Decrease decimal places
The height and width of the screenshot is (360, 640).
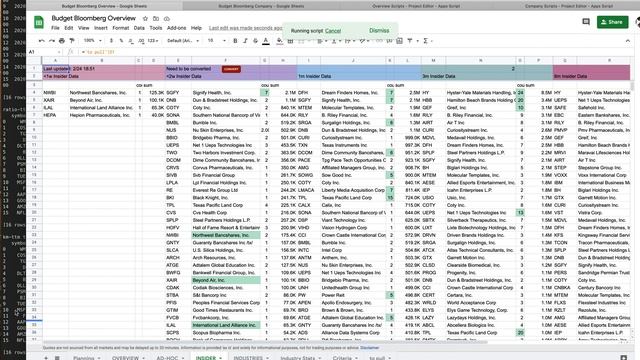[131, 41]
